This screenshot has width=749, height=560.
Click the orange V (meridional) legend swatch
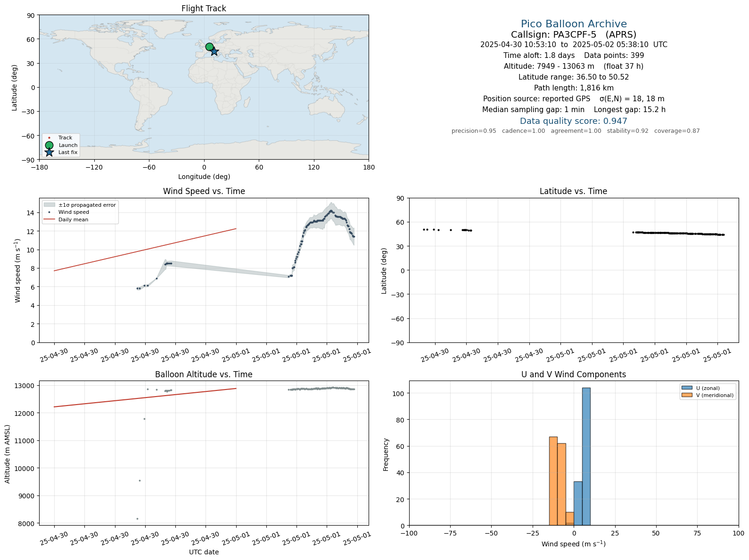(x=687, y=395)
